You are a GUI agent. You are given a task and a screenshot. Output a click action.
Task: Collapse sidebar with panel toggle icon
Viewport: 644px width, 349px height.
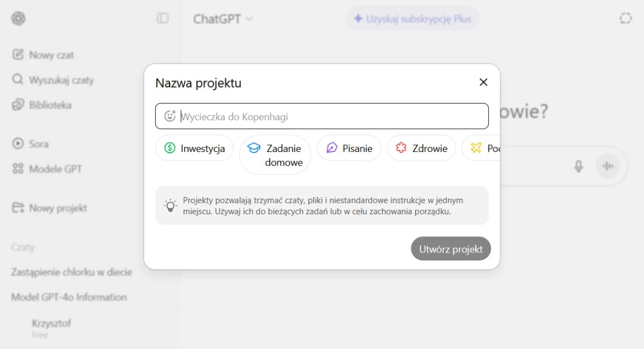(163, 18)
